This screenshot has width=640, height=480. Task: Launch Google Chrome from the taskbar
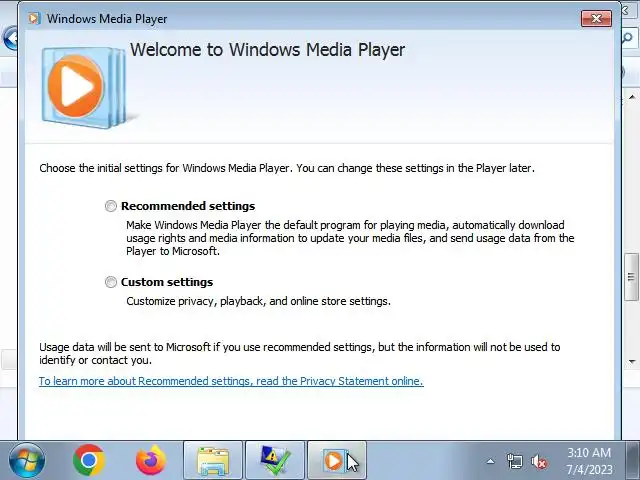(x=89, y=460)
